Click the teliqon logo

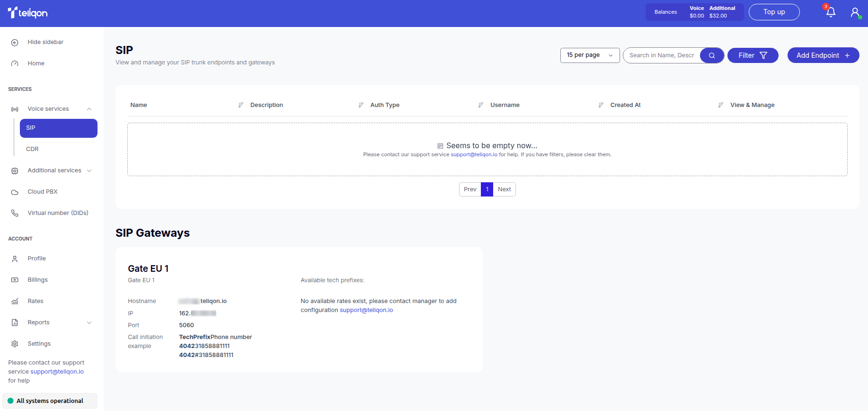tap(28, 13)
